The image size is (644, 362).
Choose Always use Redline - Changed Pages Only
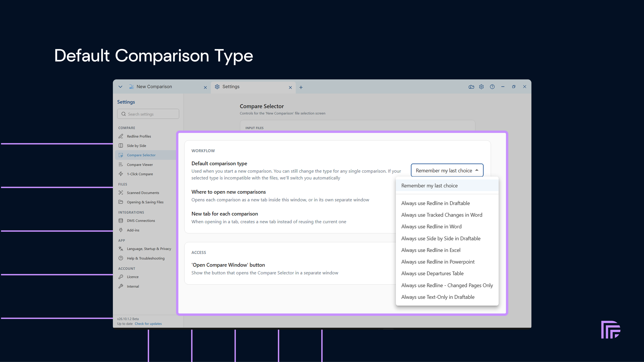[447, 285]
